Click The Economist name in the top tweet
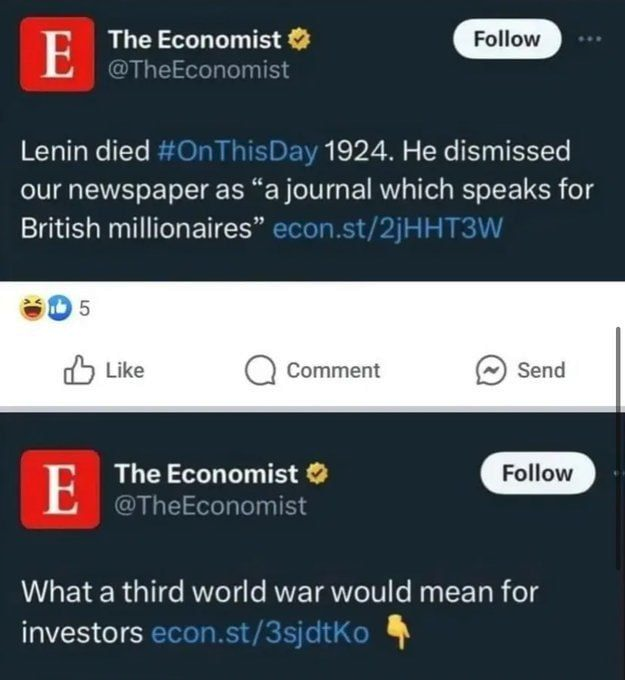This screenshot has height=680, width=625. pyautogui.click(x=195, y=40)
